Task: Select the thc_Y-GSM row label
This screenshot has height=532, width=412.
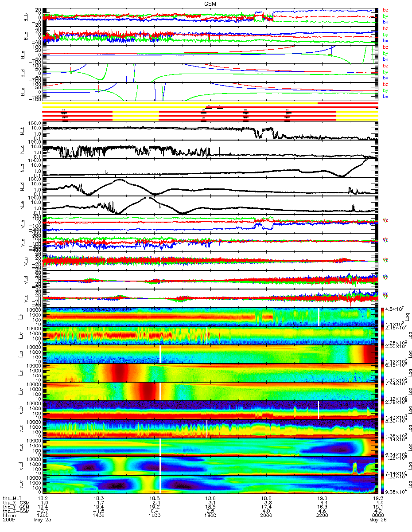Action: click(x=15, y=507)
